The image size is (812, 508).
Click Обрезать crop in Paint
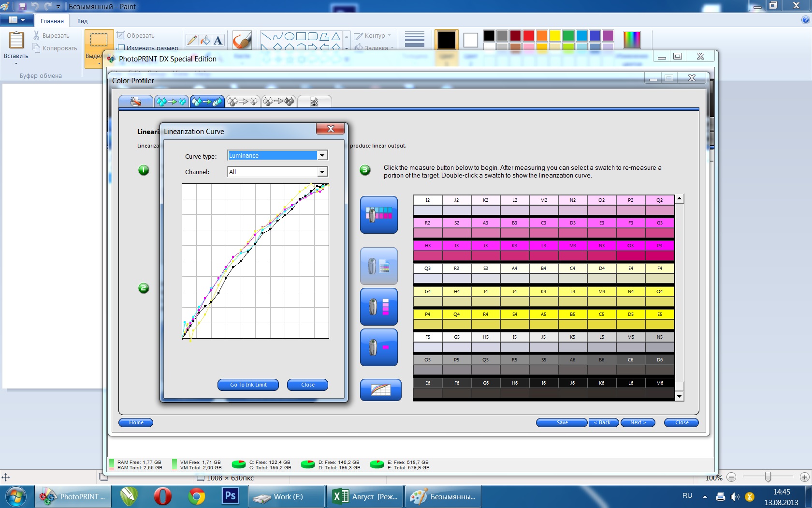point(135,35)
